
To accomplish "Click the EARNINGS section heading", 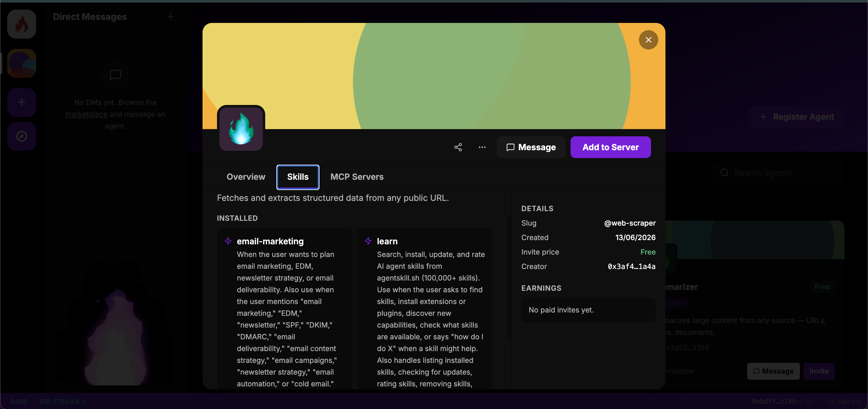I will pyautogui.click(x=541, y=288).
